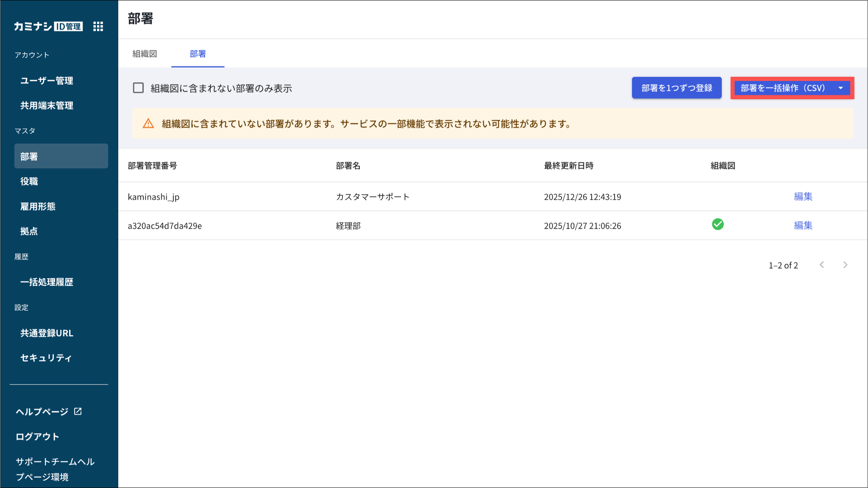
Task: Edit the カスタマーサポート department row
Action: [803, 196]
